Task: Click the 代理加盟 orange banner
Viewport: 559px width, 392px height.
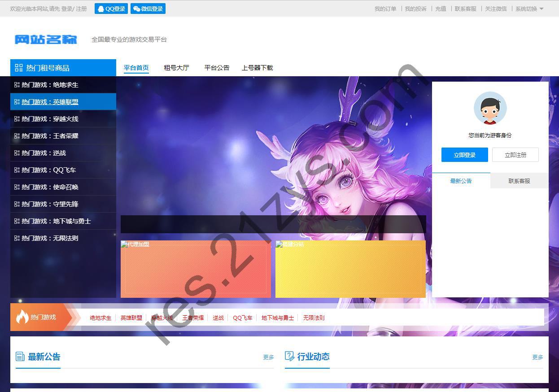Action: click(196, 269)
